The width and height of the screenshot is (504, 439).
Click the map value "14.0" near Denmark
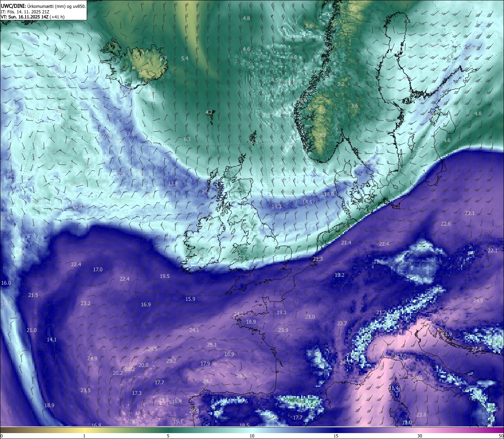tap(329, 194)
